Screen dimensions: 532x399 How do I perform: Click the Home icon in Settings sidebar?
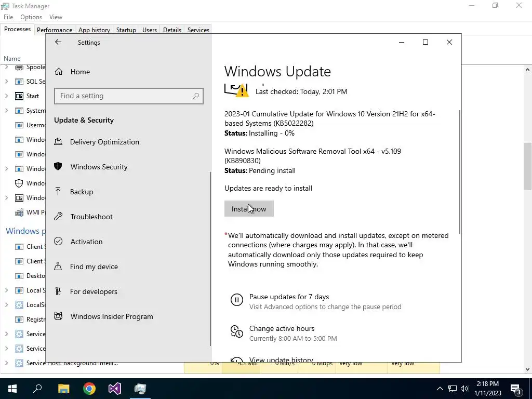pyautogui.click(x=59, y=72)
